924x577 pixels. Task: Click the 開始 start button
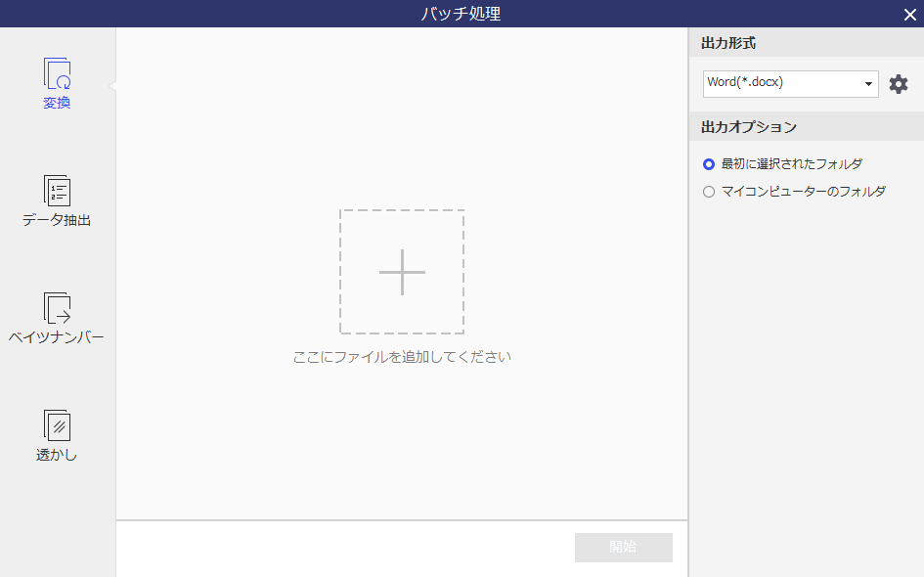[624, 547]
